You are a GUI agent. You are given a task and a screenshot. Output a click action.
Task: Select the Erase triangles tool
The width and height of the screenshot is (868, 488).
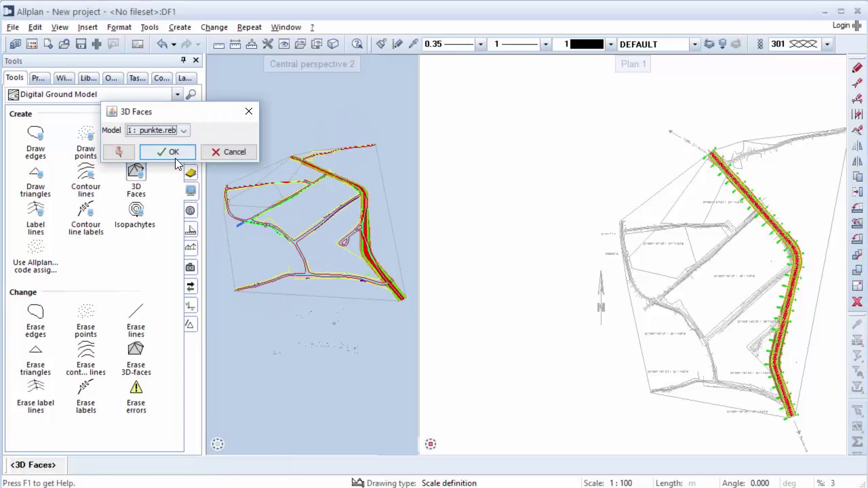pyautogui.click(x=35, y=359)
